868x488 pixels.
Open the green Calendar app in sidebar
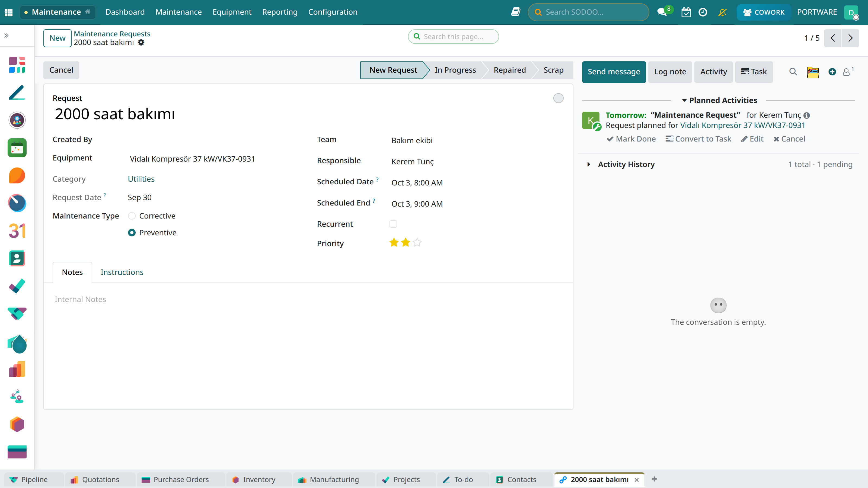pyautogui.click(x=17, y=147)
